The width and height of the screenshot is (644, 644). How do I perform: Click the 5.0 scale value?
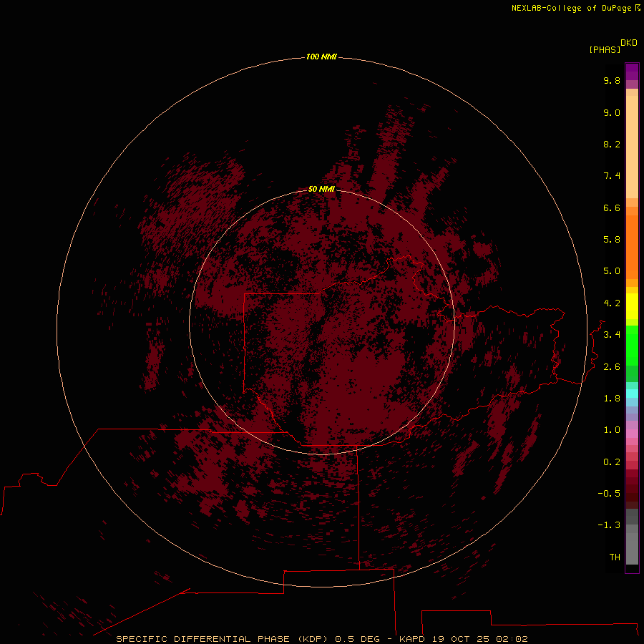point(612,271)
